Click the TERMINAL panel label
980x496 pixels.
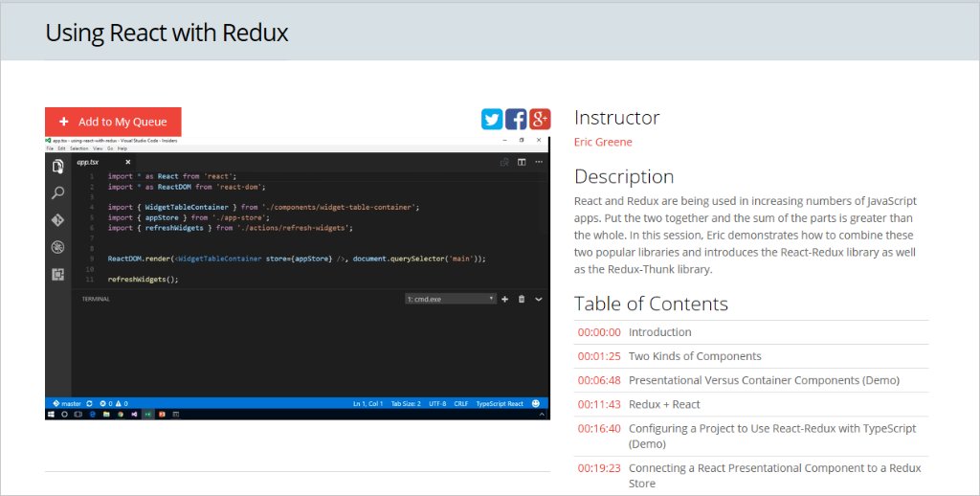[96, 299]
